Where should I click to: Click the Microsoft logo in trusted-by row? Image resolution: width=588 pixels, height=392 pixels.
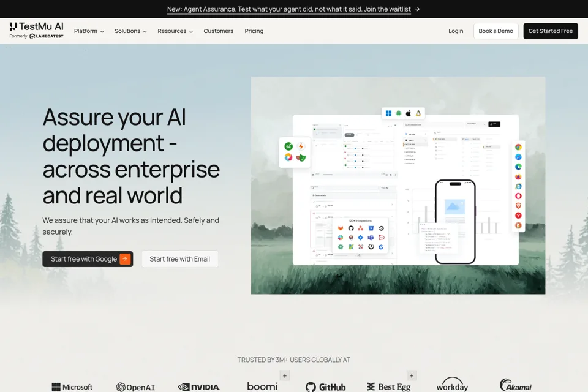[72, 386]
